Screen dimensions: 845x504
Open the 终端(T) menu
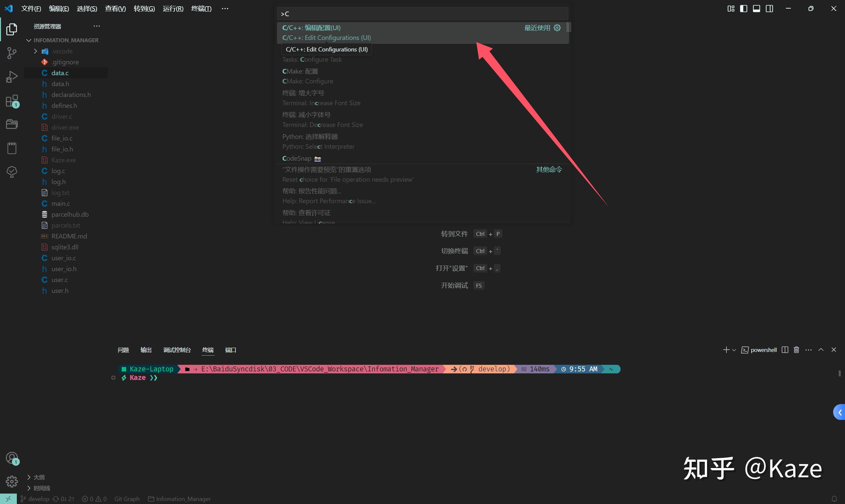[x=201, y=9]
